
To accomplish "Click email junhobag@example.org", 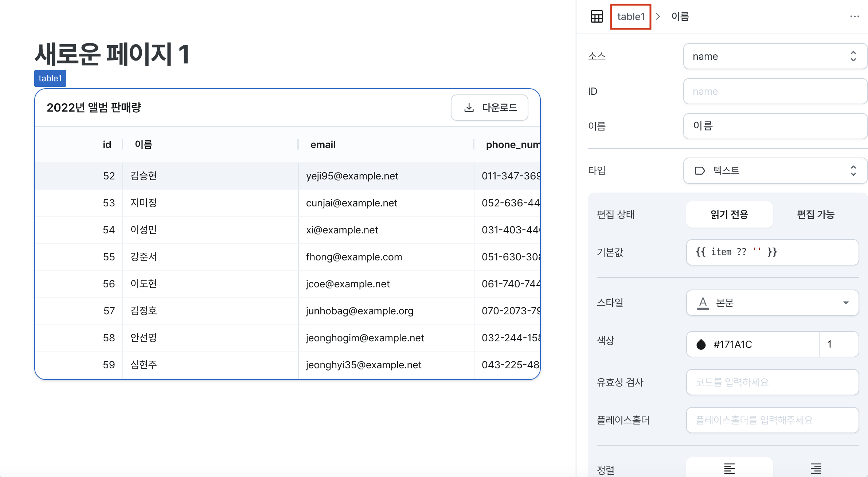I will tap(360, 311).
